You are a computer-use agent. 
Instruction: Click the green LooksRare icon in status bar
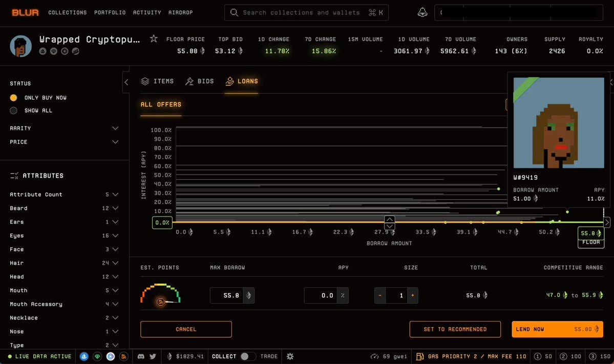pos(97,356)
